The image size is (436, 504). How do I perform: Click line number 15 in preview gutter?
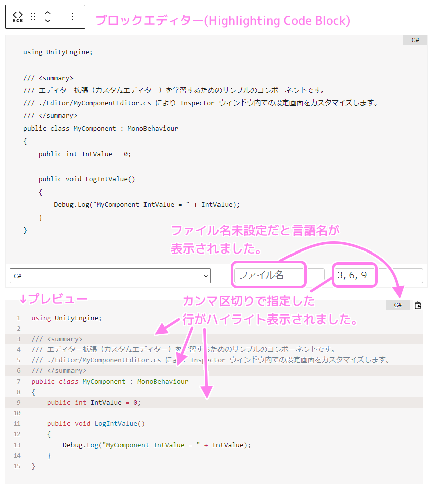coord(17,466)
